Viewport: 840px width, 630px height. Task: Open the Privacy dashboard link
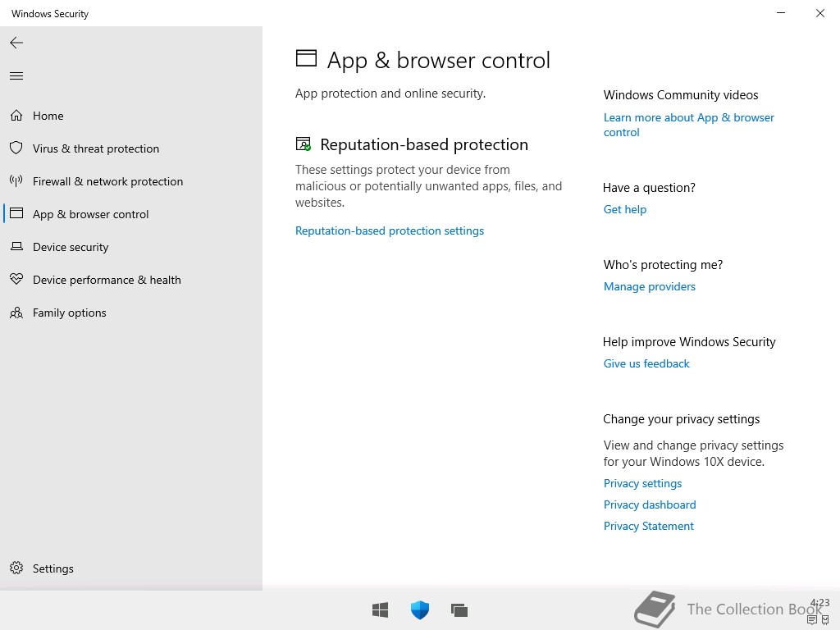point(650,504)
